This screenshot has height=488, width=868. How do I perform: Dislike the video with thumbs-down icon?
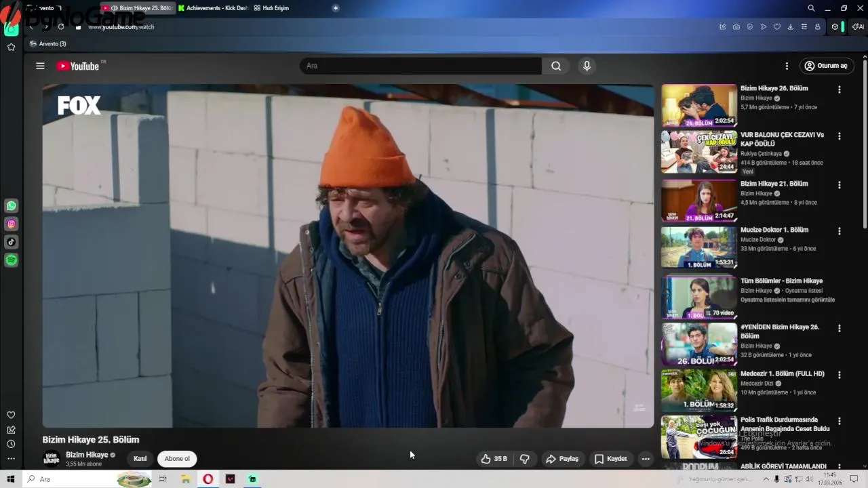point(525,459)
